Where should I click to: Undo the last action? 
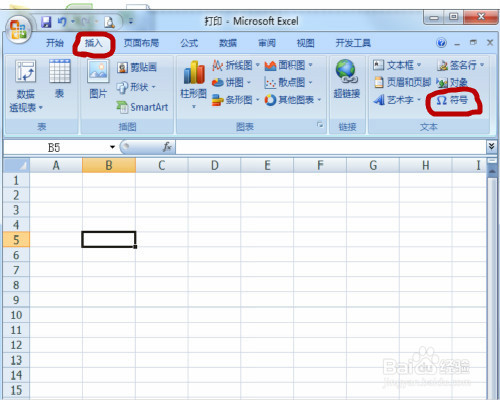pyautogui.click(x=62, y=22)
